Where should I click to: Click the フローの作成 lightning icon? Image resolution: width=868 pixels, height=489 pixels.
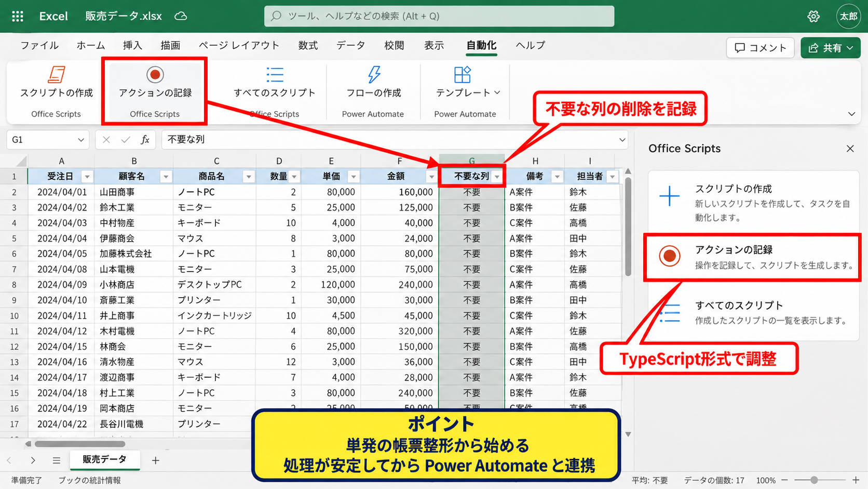(x=374, y=75)
